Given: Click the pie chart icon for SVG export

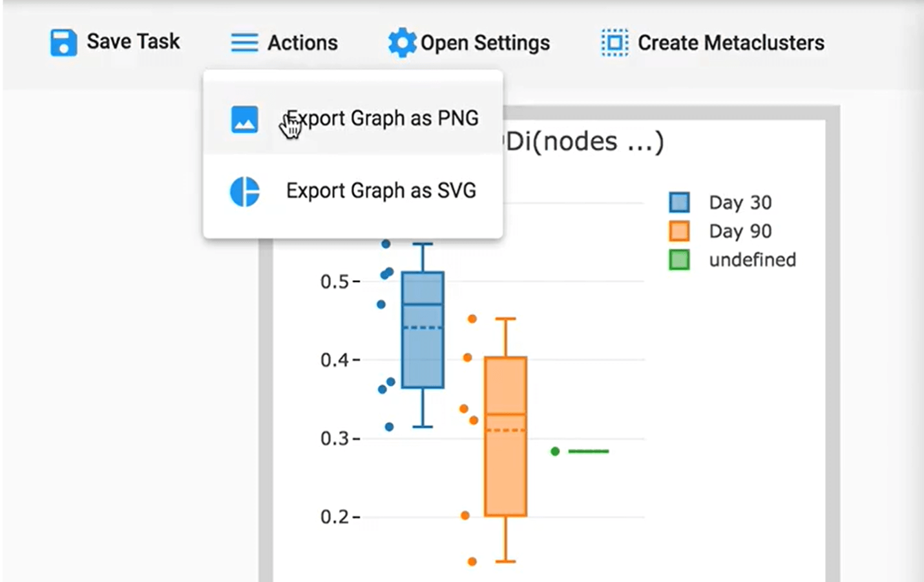Looking at the screenshot, I should [x=244, y=192].
